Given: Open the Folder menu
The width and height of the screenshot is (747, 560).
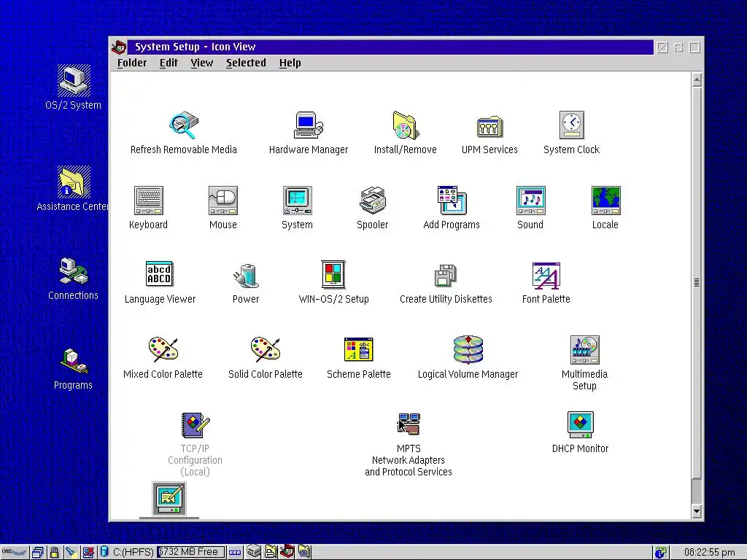Looking at the screenshot, I should click(x=132, y=63).
